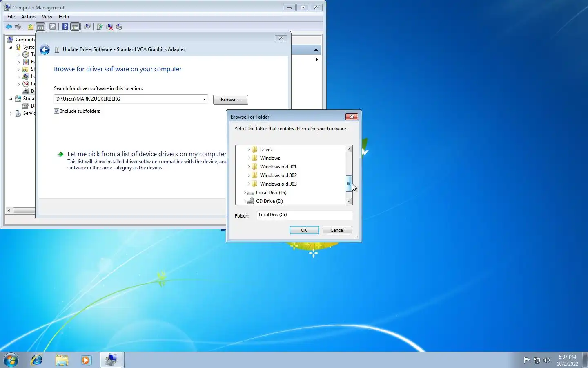Click the folder tree scroll down arrow

coord(349,201)
